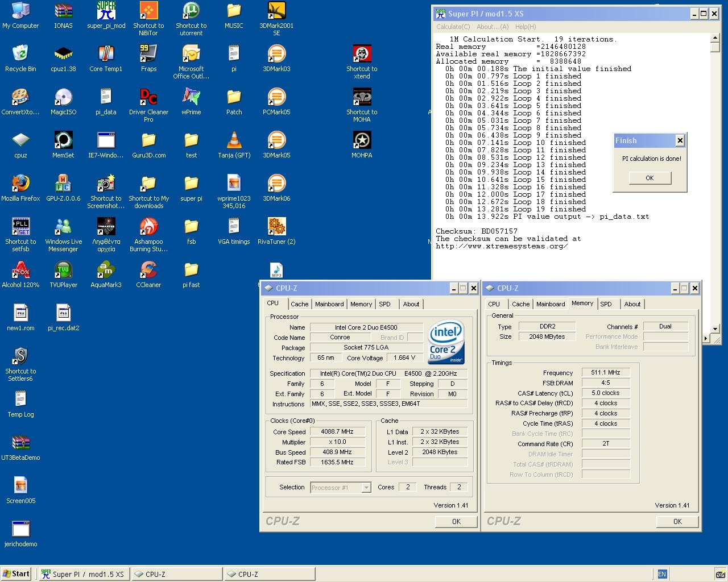Screen dimensions: 728x582
Task: Select first CPU-Z taskbar button
Action: (x=176, y=574)
